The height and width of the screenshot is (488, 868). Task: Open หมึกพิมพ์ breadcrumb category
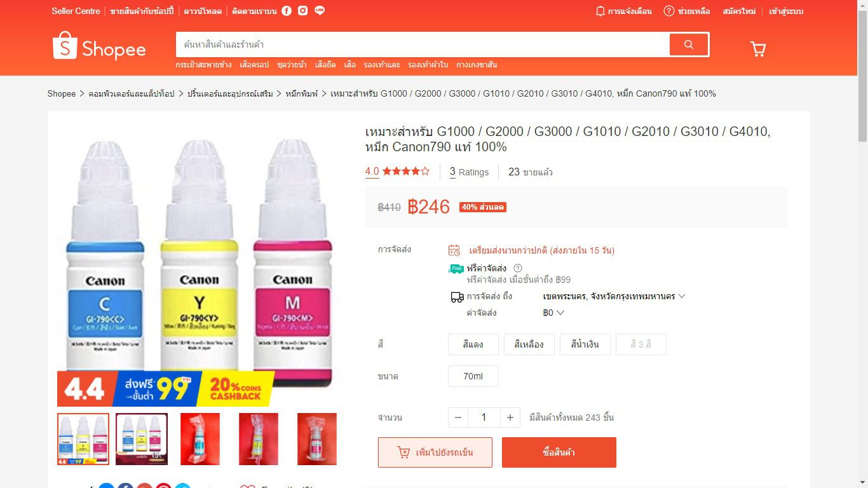click(302, 93)
